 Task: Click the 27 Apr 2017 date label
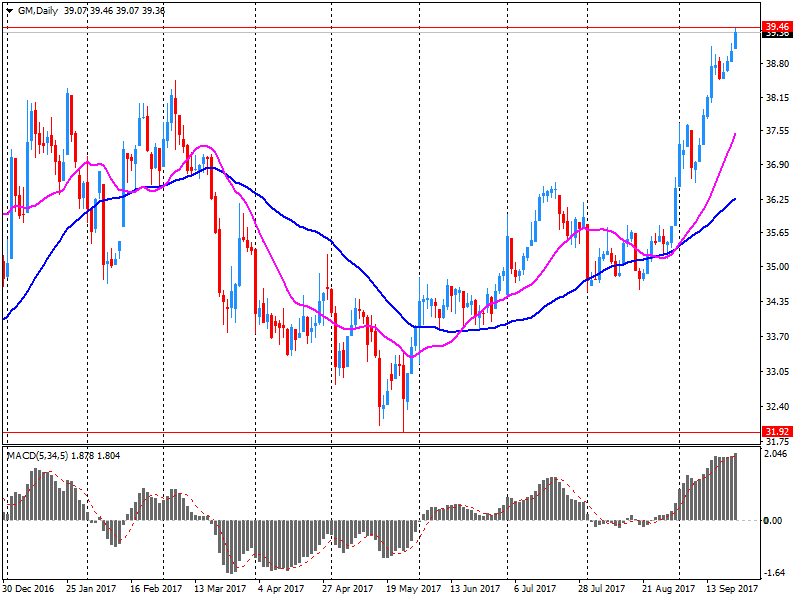347,589
